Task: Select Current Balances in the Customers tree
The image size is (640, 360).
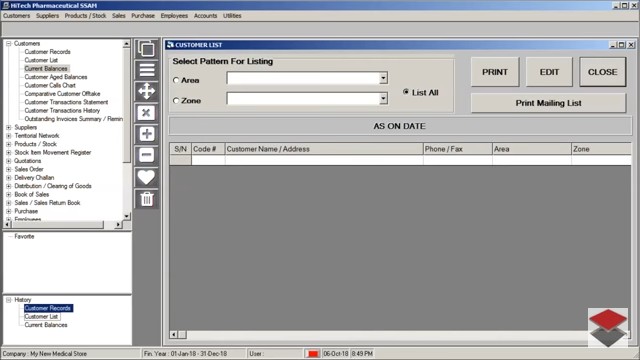Action: tap(46, 69)
